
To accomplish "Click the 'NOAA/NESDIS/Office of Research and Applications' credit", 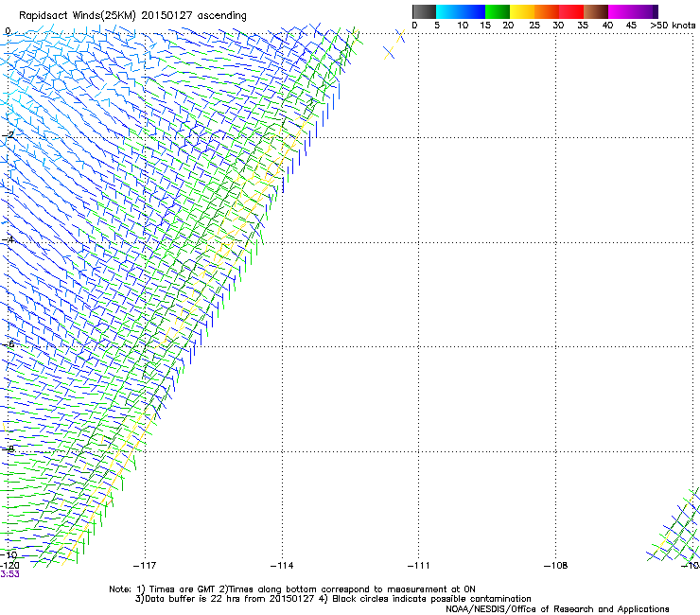I will [557, 609].
